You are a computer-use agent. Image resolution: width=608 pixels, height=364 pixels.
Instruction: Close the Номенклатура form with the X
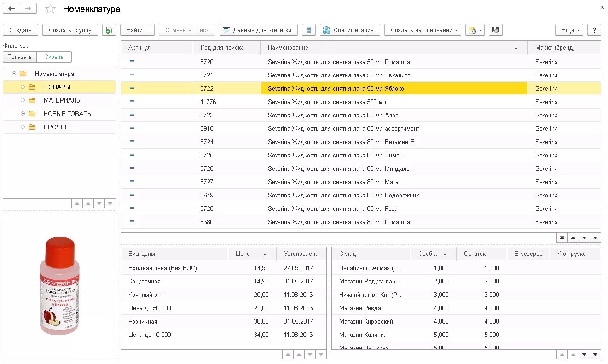602,7
